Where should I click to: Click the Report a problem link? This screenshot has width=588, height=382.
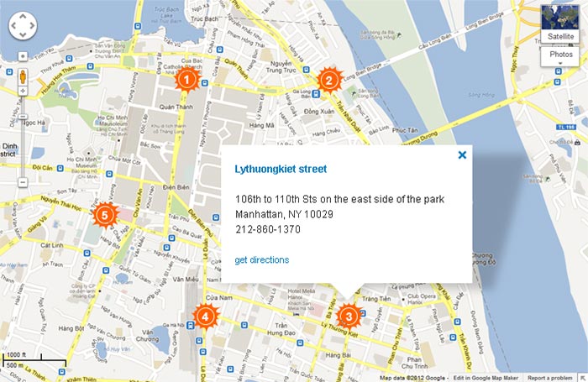(550, 378)
